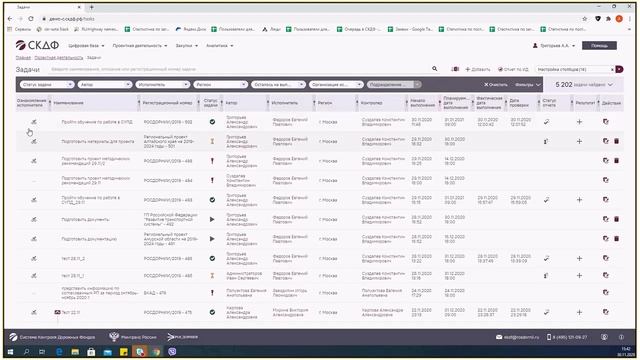
Task: Delete the task Подготовить документацию
Action: pos(617,239)
